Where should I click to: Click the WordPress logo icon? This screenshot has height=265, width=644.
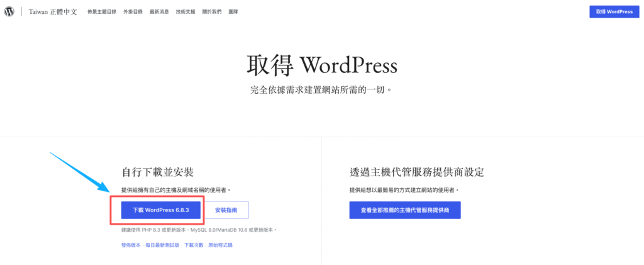[x=9, y=11]
